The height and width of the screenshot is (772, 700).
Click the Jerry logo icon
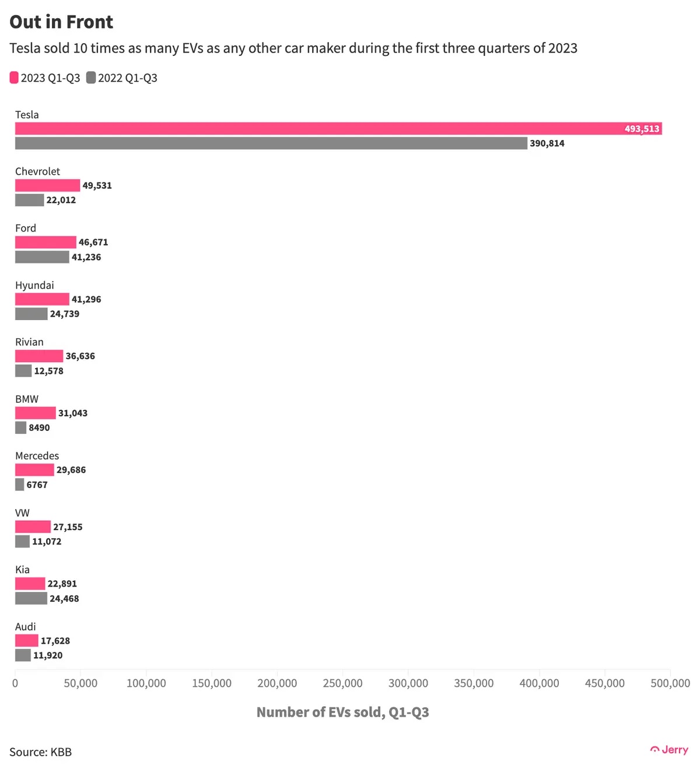pyautogui.click(x=655, y=750)
